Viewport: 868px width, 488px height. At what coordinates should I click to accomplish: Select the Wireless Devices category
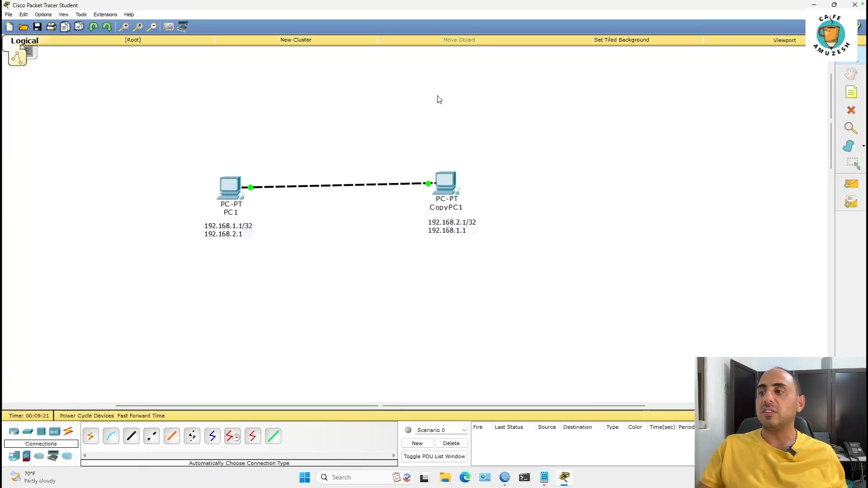pos(55,432)
